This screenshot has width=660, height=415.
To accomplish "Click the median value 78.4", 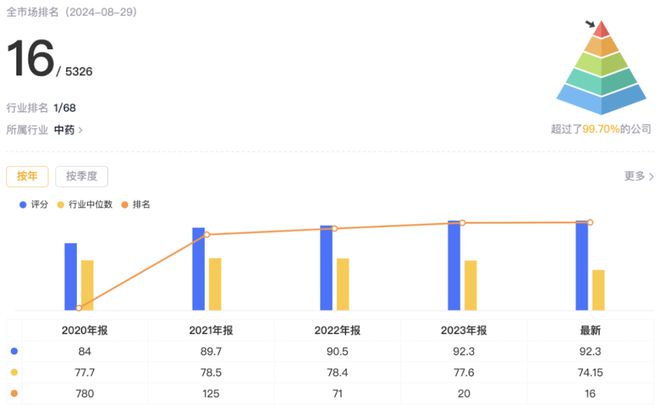I will coord(337,372).
